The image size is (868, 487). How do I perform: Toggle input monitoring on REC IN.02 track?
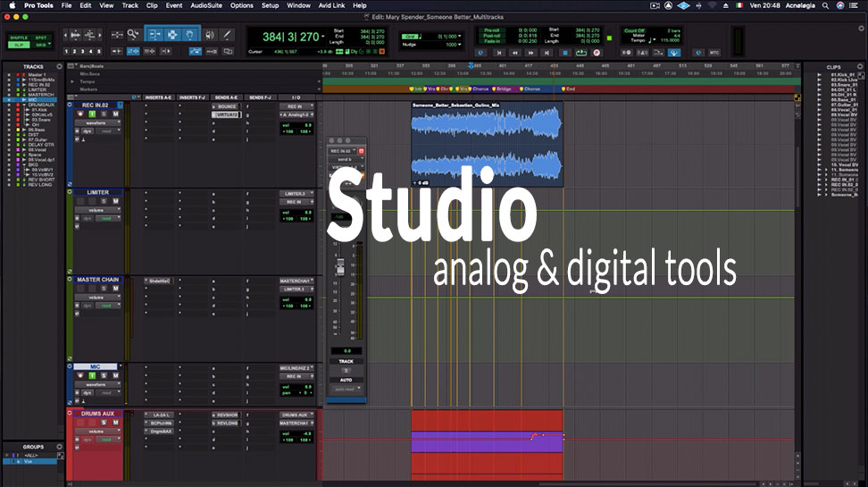coord(92,113)
